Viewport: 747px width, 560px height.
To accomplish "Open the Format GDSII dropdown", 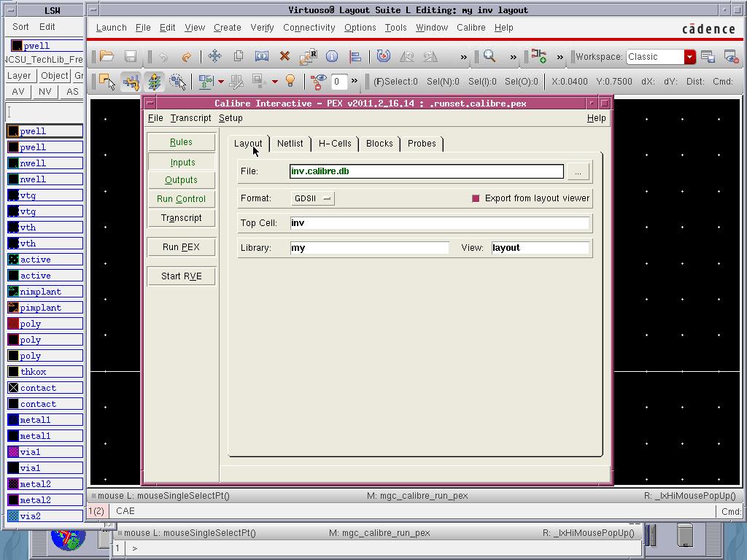I will click(312, 198).
